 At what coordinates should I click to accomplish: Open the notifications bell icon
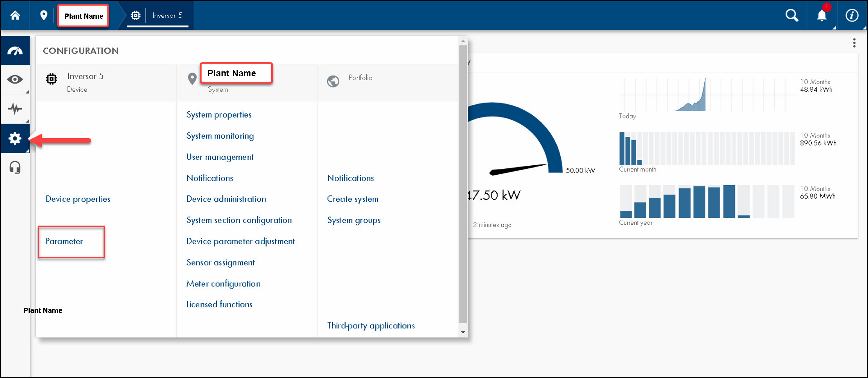(822, 16)
